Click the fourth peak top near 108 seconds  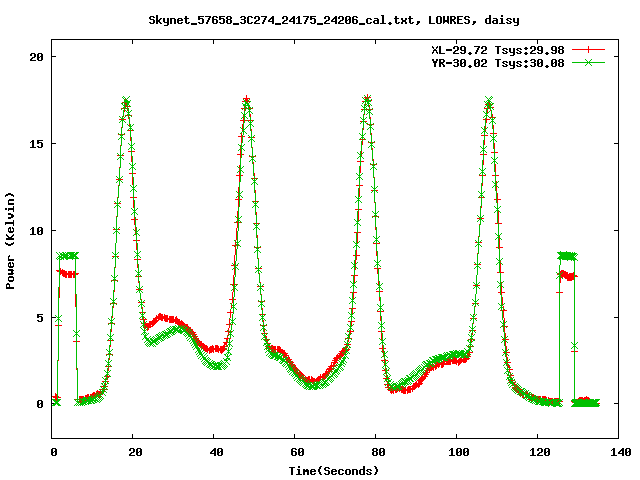click(x=488, y=101)
